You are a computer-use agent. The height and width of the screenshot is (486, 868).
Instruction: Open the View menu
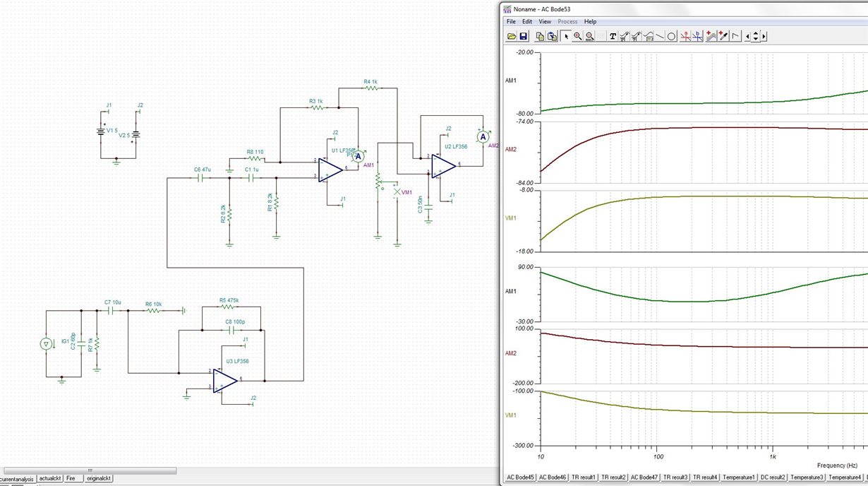pos(545,22)
